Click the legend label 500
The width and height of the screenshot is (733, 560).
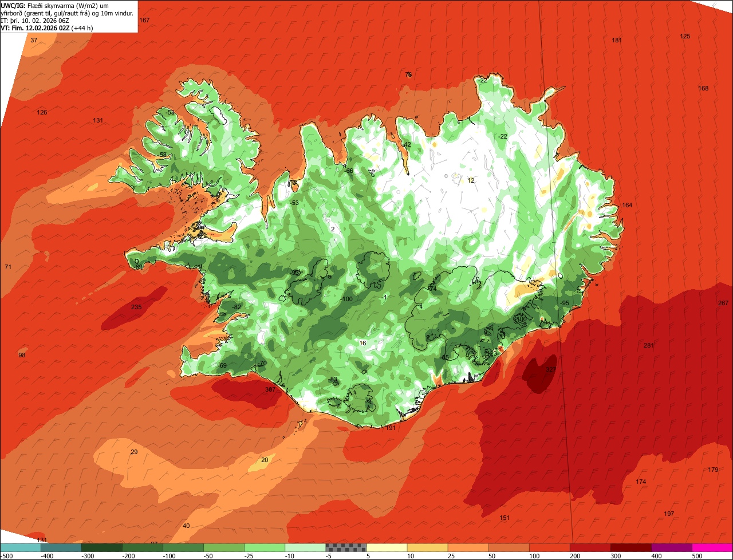click(x=697, y=556)
